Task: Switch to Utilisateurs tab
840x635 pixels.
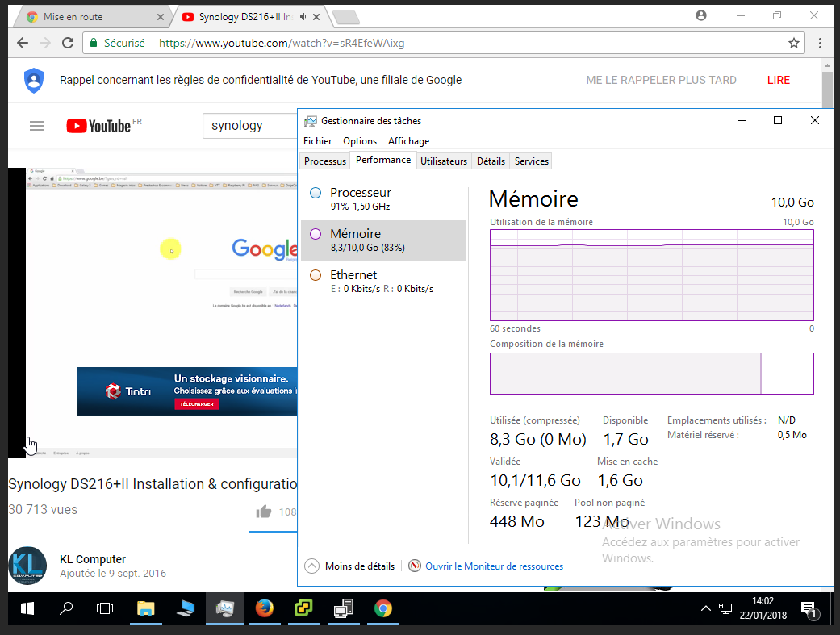Action: click(444, 161)
